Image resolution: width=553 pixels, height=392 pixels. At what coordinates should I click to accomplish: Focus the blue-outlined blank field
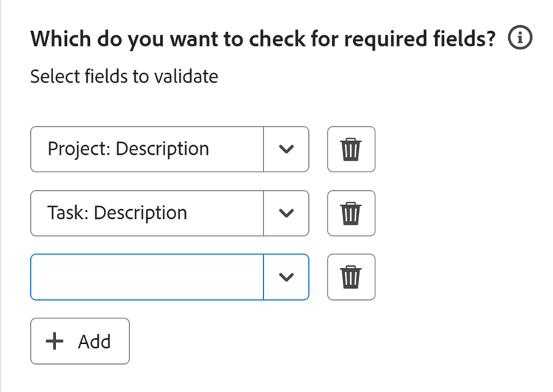(x=147, y=277)
